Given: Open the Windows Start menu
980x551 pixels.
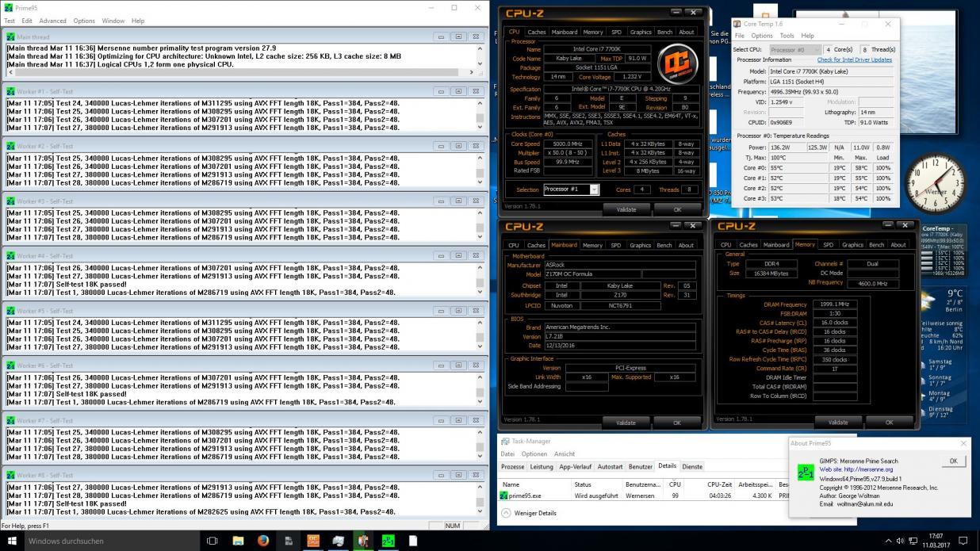Looking at the screenshot, I should pos(10,541).
